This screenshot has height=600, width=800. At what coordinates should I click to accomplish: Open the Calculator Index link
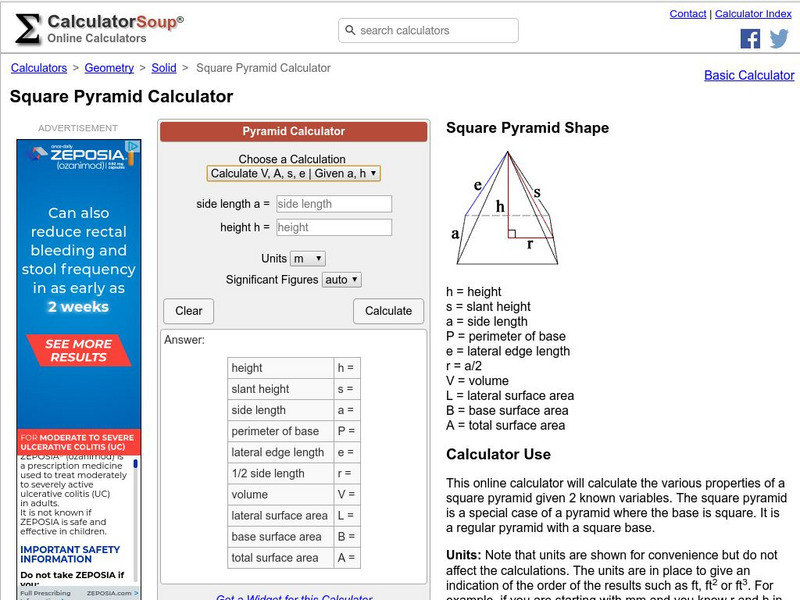pyautogui.click(x=753, y=14)
